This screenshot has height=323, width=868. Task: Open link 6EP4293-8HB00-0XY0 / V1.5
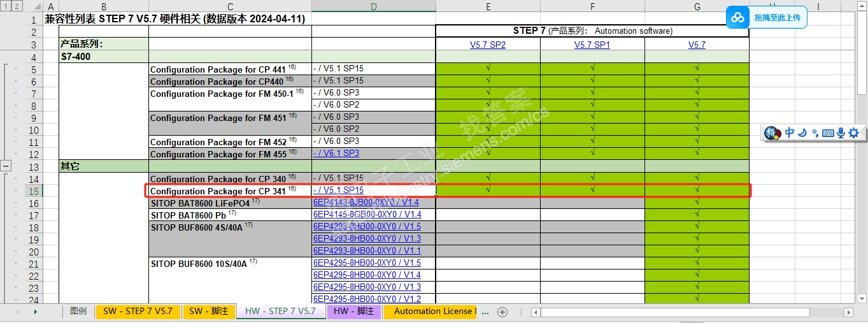click(367, 227)
